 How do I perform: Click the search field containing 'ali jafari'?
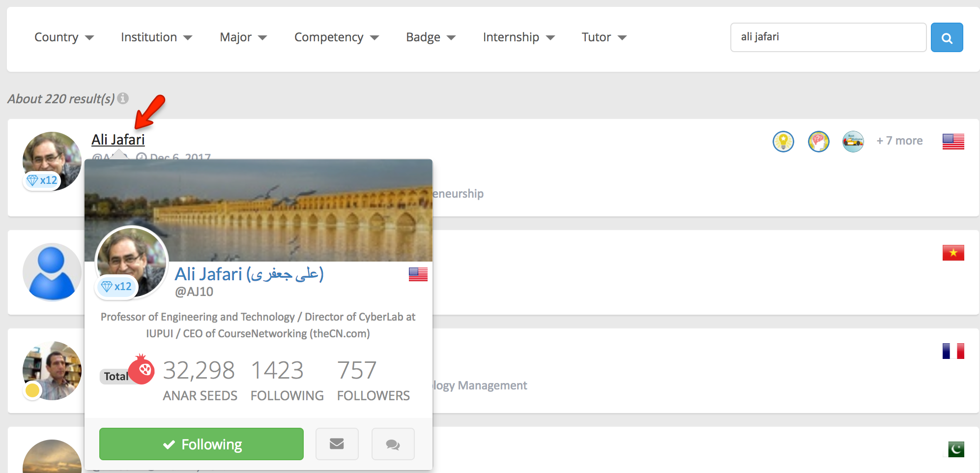(x=828, y=37)
